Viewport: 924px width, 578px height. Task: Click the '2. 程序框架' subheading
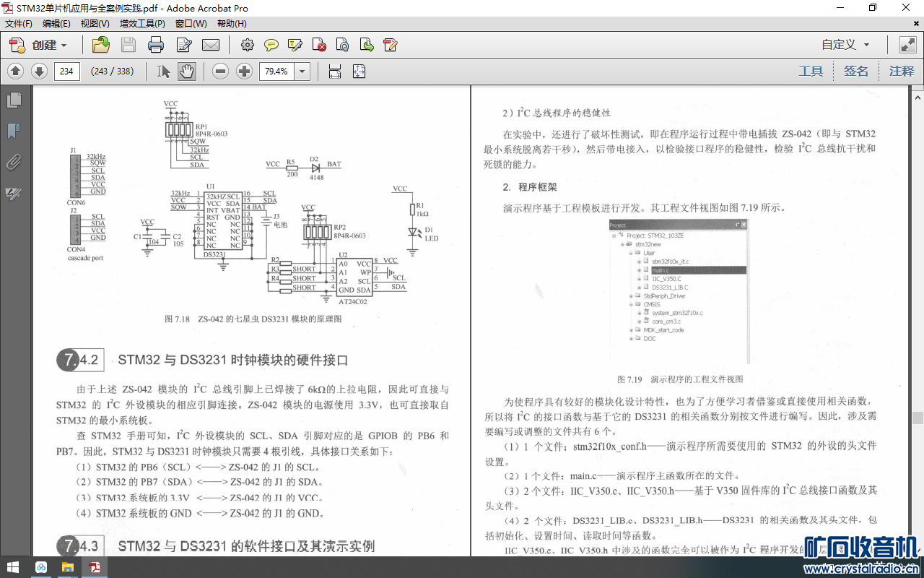tap(528, 187)
